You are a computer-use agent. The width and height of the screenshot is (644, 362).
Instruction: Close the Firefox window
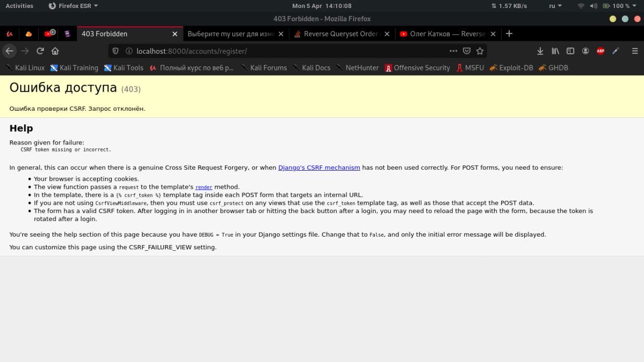point(637,19)
